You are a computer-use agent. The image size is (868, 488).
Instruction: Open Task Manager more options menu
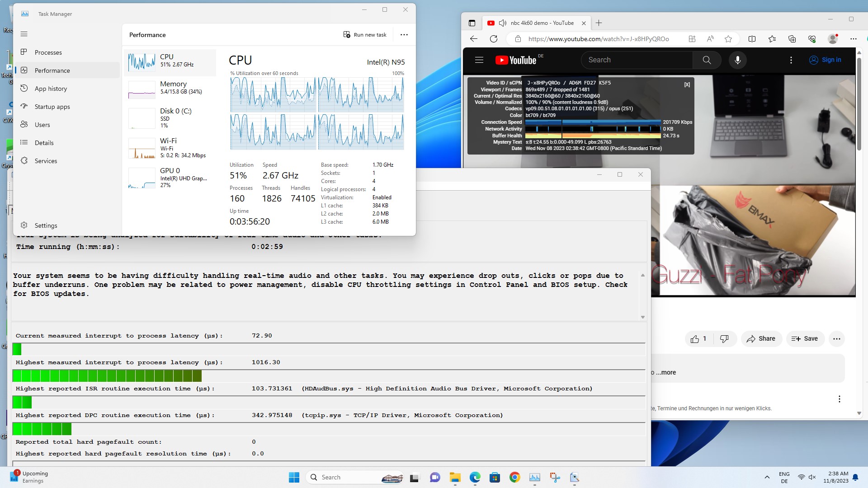pyautogui.click(x=404, y=35)
